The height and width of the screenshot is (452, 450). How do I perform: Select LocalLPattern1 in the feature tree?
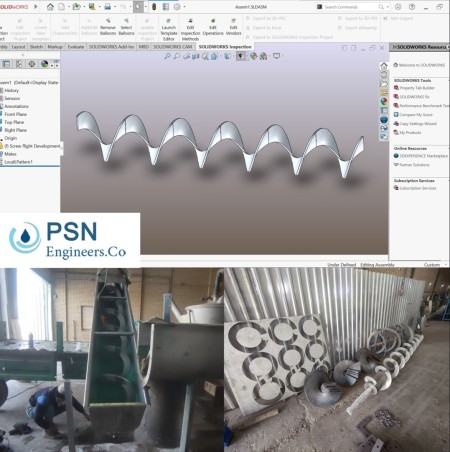(x=17, y=162)
